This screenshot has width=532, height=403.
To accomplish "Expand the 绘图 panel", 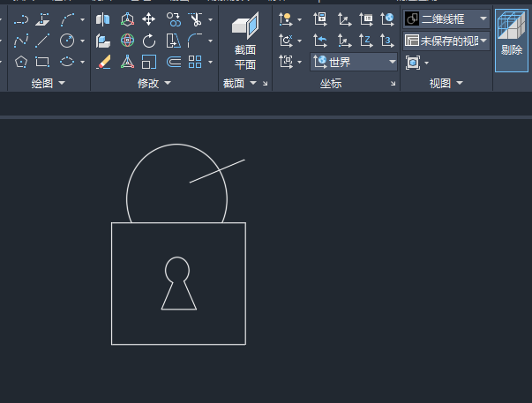I will click(x=48, y=83).
